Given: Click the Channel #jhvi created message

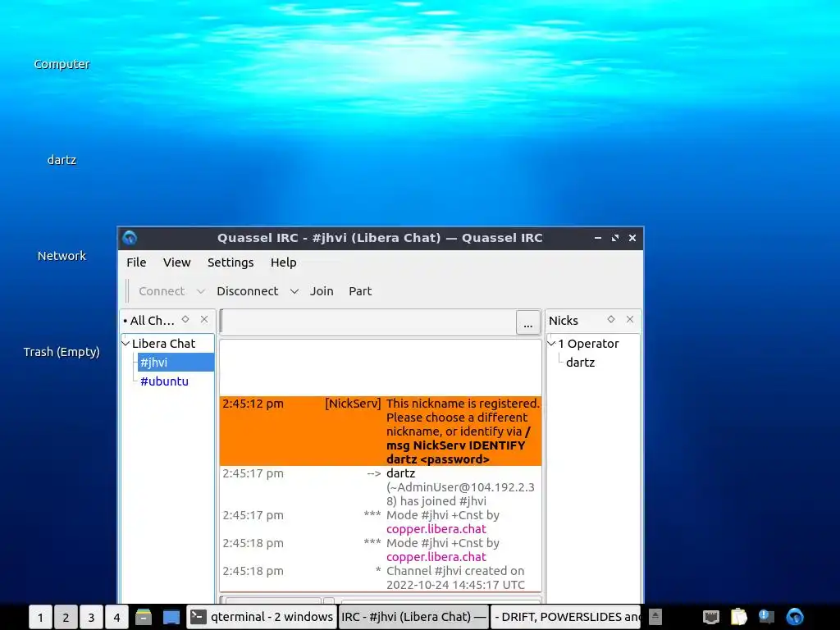Looking at the screenshot, I should (455, 578).
